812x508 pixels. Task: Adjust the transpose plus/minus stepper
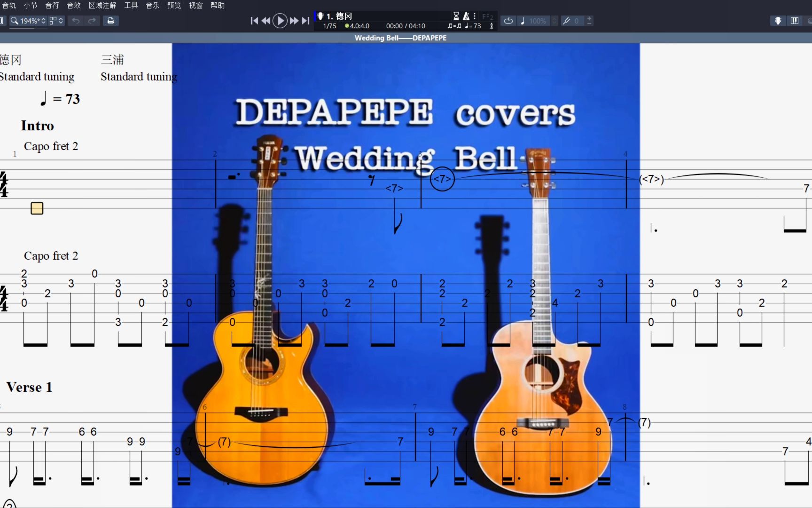click(589, 21)
